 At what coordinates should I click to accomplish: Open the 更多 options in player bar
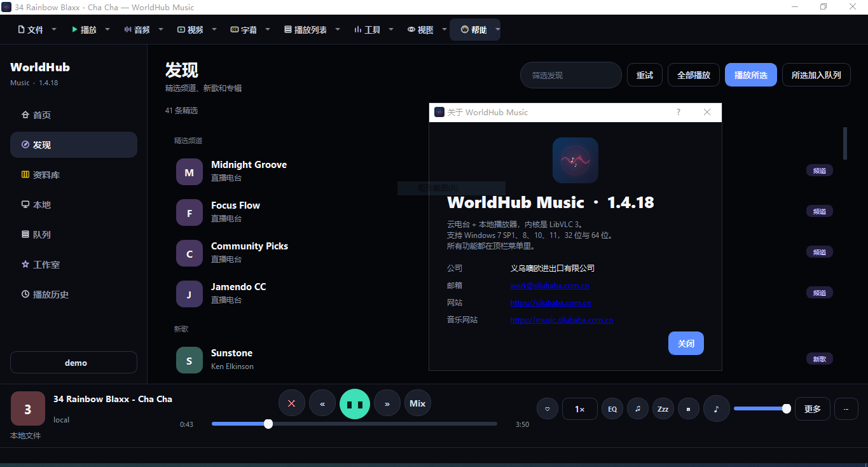[813, 408]
